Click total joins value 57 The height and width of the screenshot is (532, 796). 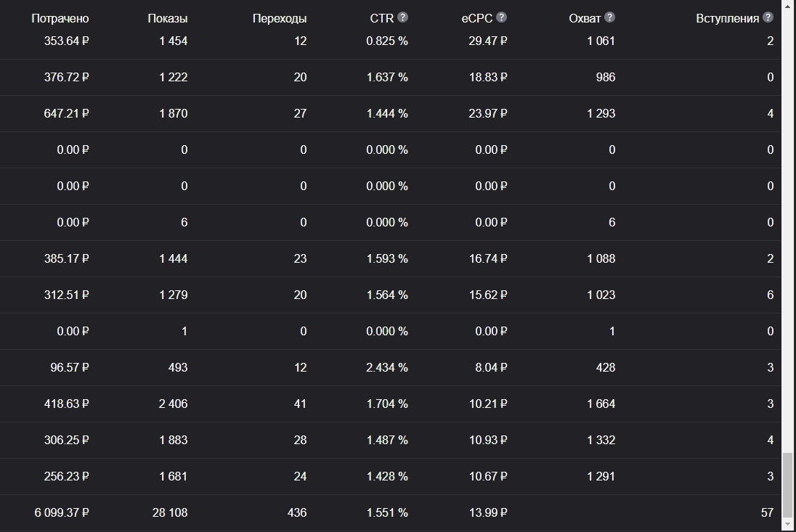point(767,512)
